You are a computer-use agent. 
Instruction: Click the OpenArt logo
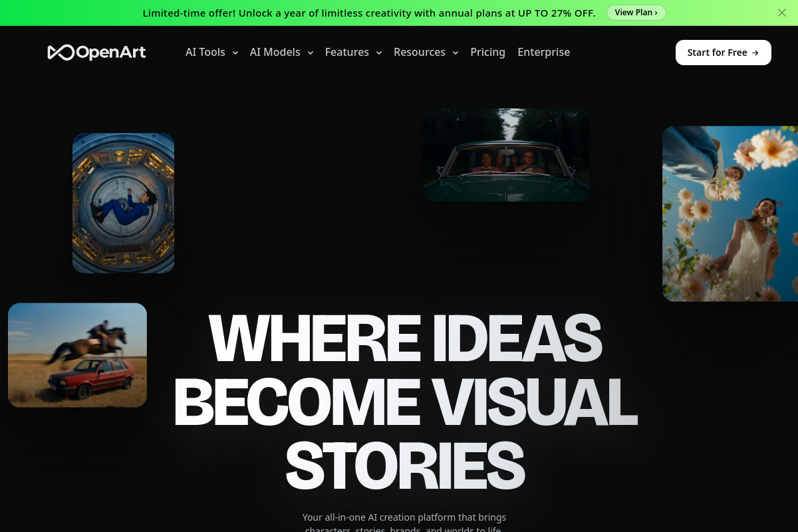(x=96, y=52)
